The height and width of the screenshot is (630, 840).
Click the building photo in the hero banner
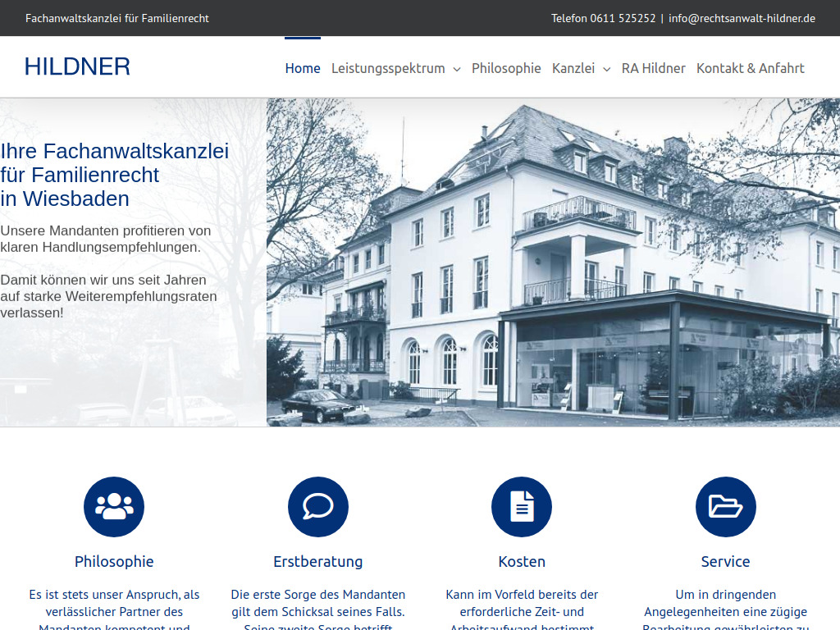(553, 262)
